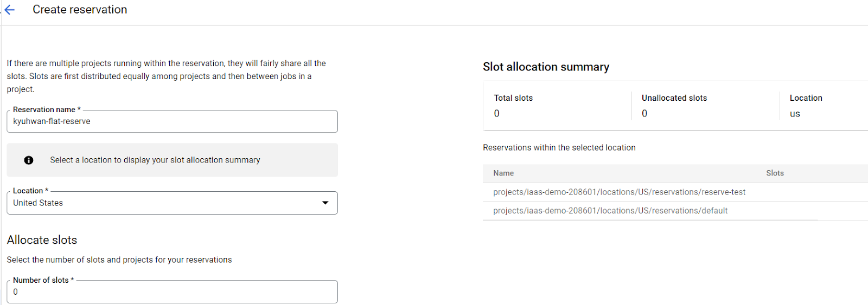Click the Unallocated slots value

coord(644,114)
